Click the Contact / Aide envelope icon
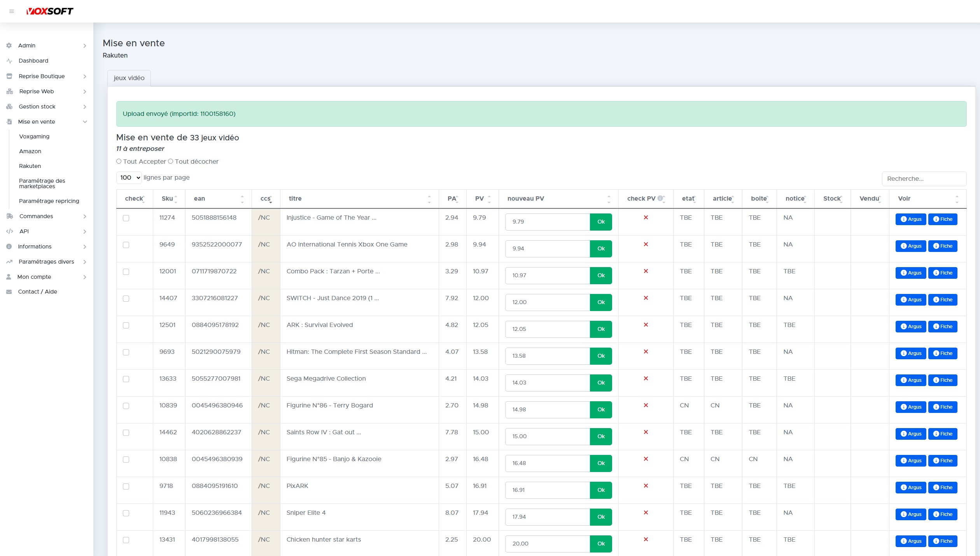 9,292
